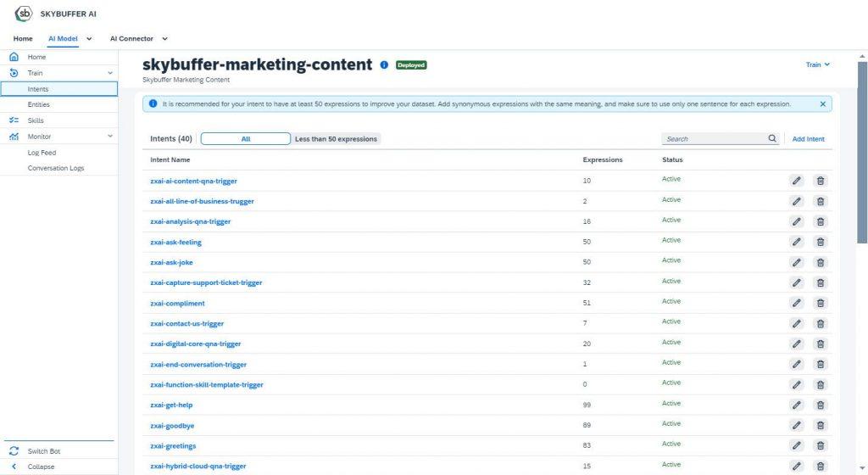Image resolution: width=868 pixels, height=475 pixels.
Task: Delete the zxai-digital-core-qna-trigger intent
Action: coord(821,344)
